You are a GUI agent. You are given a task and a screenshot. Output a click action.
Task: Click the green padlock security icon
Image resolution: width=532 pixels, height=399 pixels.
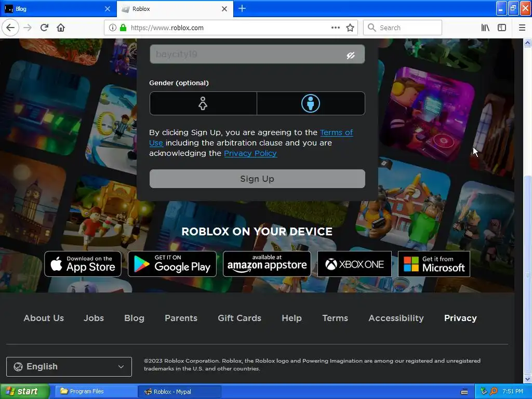coord(123,28)
